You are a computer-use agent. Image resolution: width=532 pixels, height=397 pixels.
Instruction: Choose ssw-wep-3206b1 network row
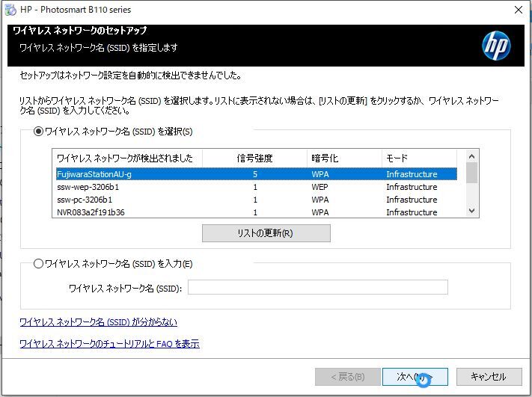(x=256, y=187)
